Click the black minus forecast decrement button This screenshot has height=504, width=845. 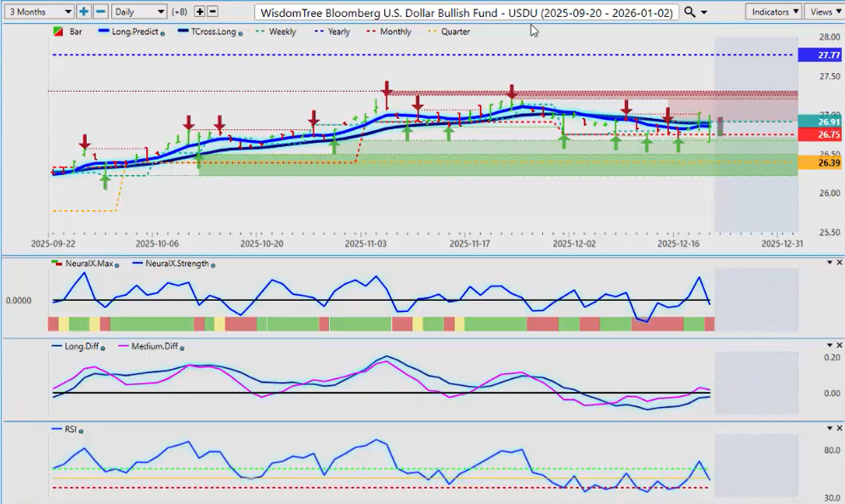point(213,12)
